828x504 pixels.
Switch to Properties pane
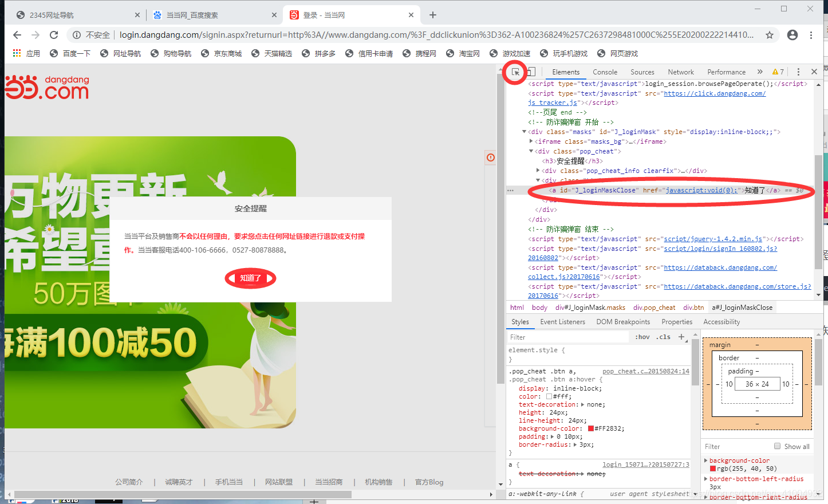click(677, 322)
